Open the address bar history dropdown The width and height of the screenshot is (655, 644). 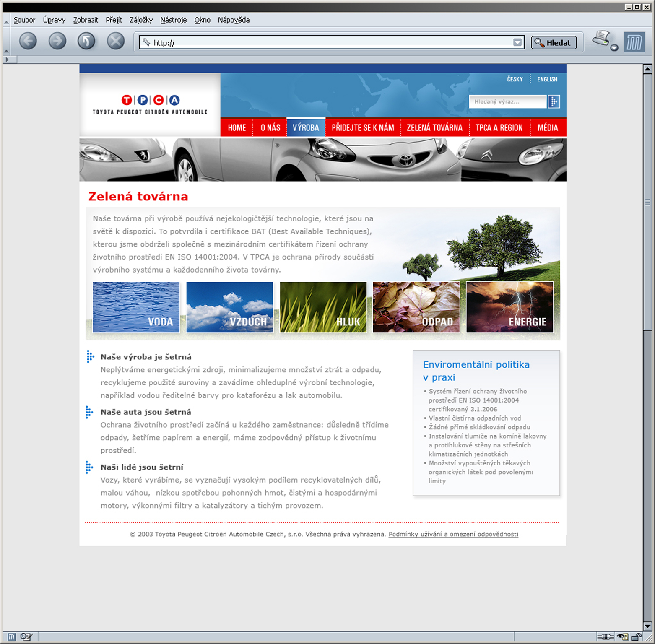pyautogui.click(x=518, y=42)
